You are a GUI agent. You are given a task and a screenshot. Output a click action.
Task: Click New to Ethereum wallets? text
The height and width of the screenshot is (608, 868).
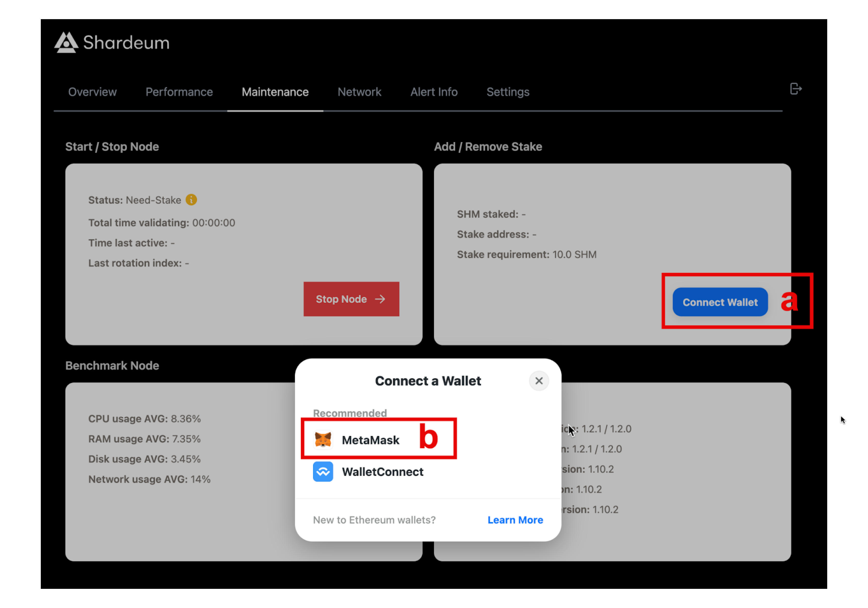(x=374, y=520)
